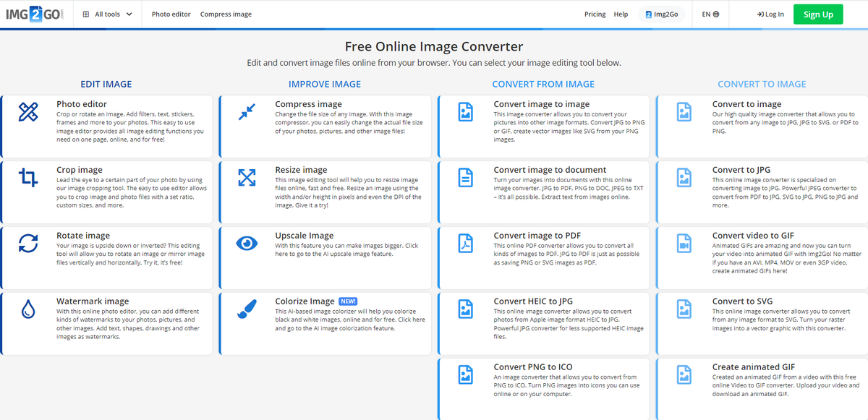Screen dimensions: 868x420
Task: Click the globe language icon
Action: tap(716, 14)
